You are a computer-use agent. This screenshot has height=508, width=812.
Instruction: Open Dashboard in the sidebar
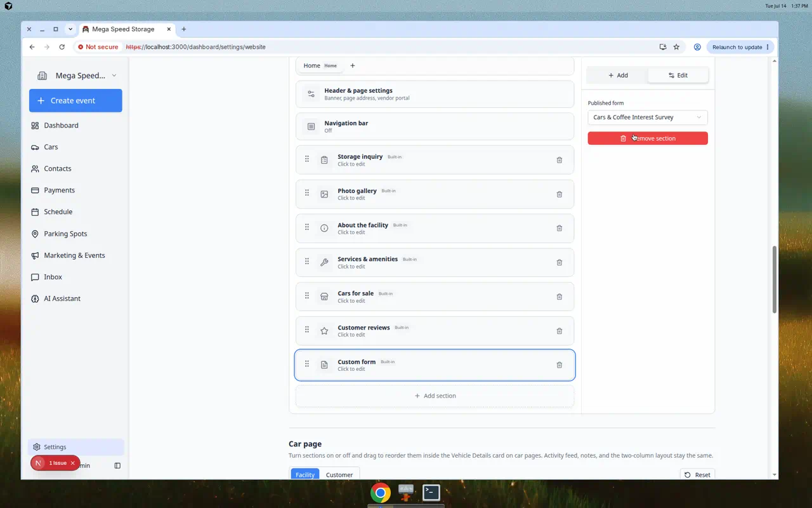75,125
